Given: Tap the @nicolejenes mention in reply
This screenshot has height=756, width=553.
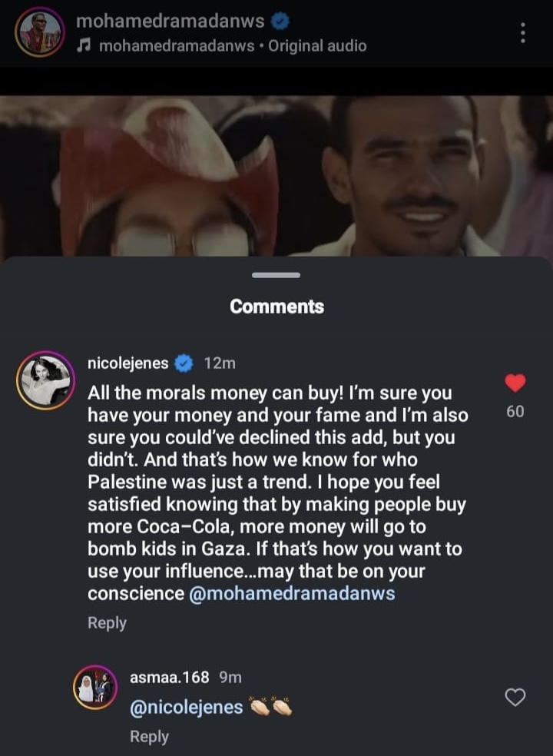Looking at the screenshot, I should pyautogui.click(x=186, y=707).
